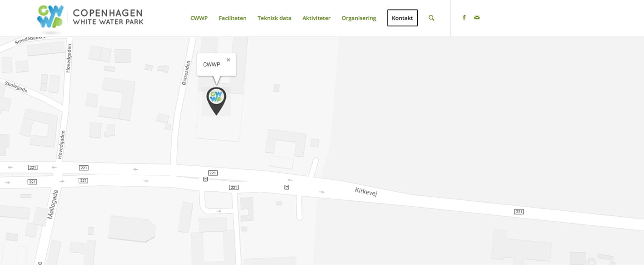Open the search magnifier icon

click(x=431, y=18)
